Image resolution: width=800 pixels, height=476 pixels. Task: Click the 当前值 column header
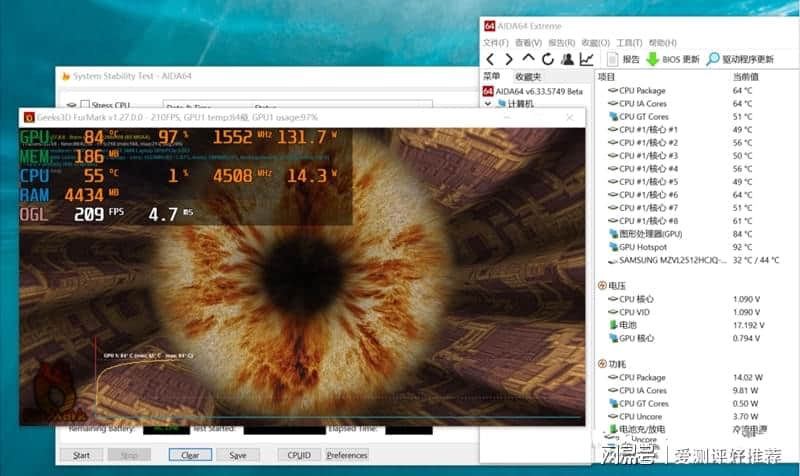coord(746,77)
